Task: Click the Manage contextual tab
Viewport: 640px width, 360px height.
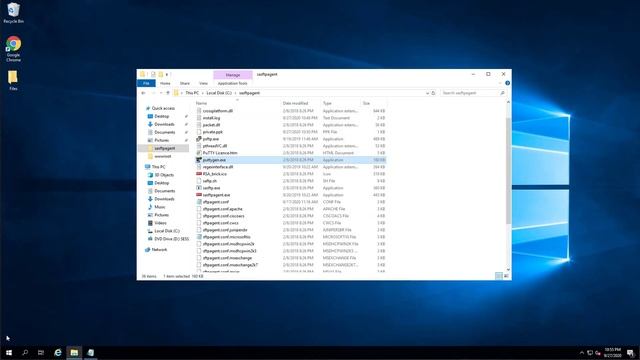Action: pyautogui.click(x=233, y=75)
